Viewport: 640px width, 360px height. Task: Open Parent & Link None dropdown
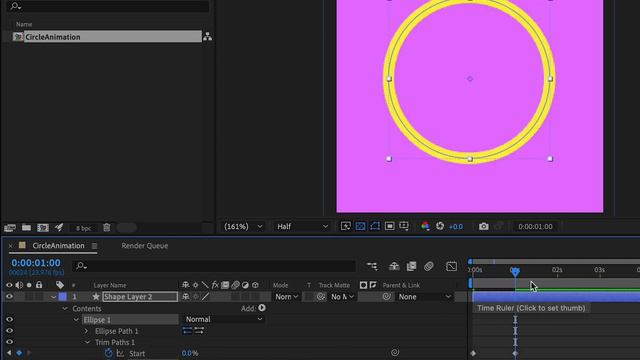click(x=426, y=297)
